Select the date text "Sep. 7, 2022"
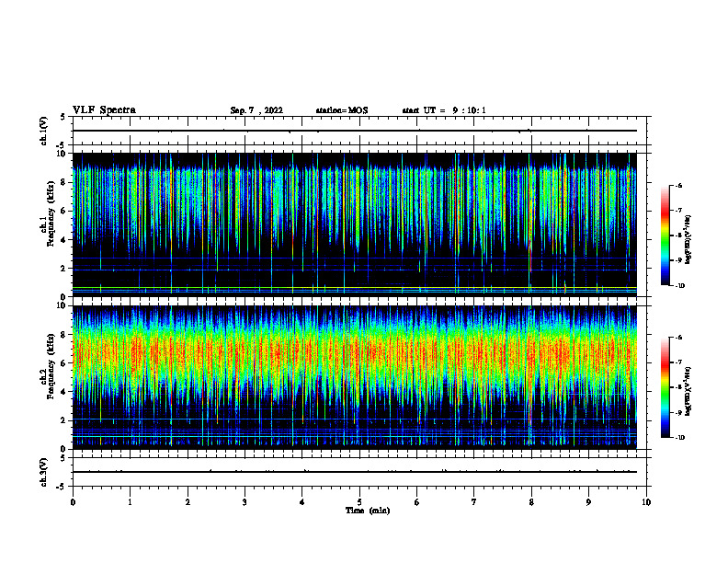 click(256, 110)
